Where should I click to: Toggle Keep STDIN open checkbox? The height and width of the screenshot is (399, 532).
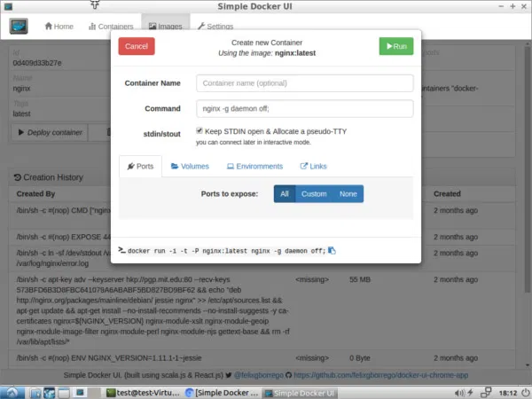point(199,130)
